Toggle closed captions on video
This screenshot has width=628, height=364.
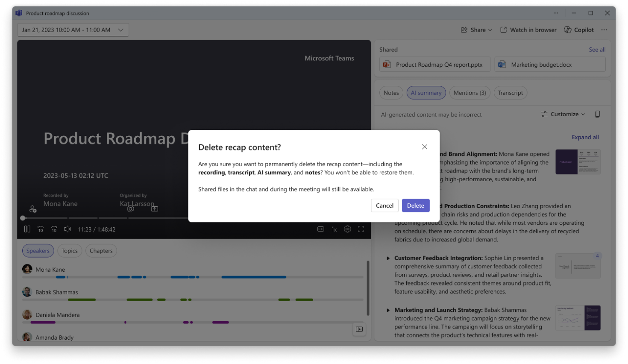(320, 229)
